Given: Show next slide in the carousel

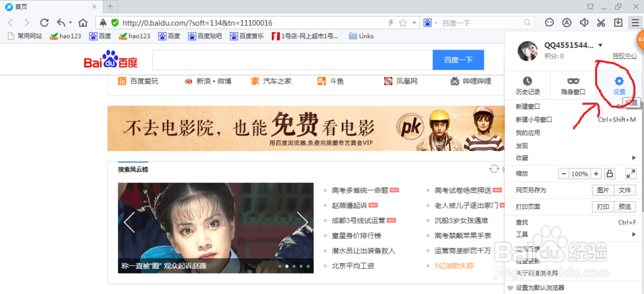Looking at the screenshot, I should tap(302, 223).
